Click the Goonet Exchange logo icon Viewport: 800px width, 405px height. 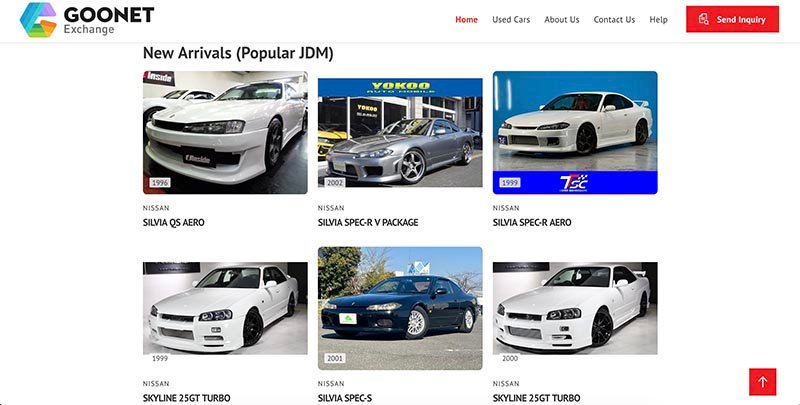[x=38, y=20]
